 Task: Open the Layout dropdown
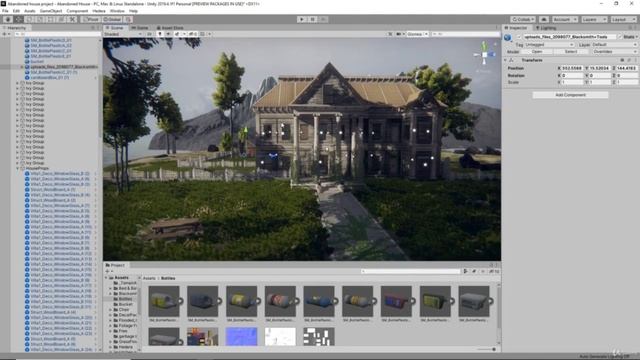click(623, 19)
